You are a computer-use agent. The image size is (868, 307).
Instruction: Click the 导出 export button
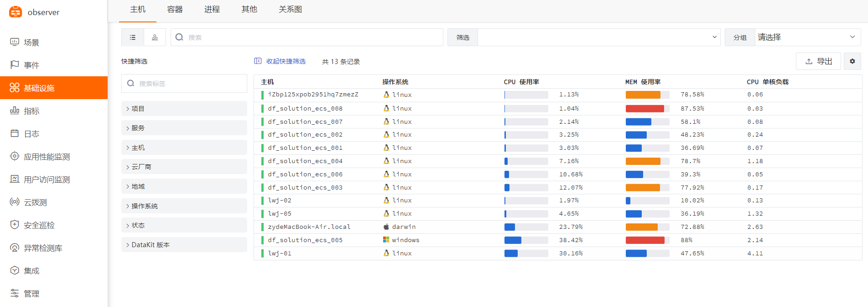(818, 61)
